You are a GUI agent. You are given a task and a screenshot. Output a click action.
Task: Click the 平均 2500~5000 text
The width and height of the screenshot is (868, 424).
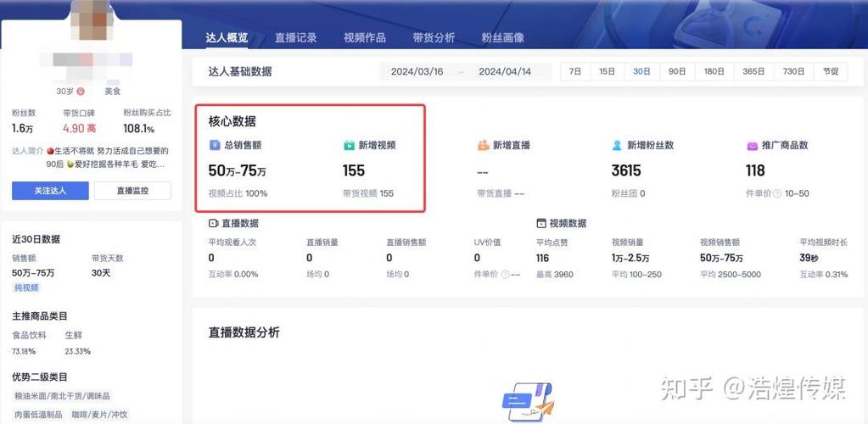click(731, 275)
